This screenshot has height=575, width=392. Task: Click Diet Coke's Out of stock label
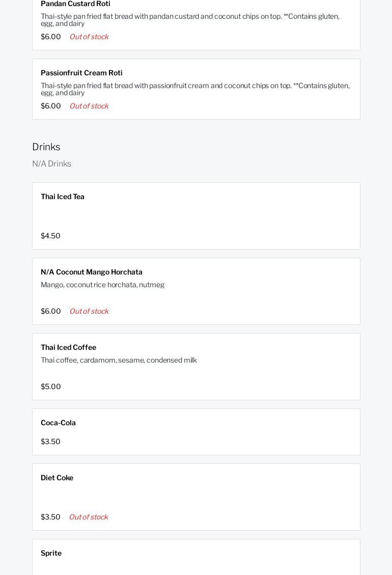point(89,517)
